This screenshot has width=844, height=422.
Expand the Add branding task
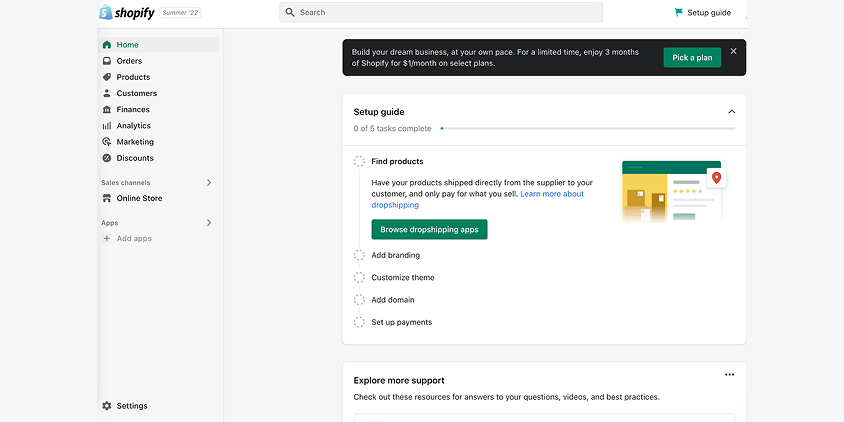[396, 255]
